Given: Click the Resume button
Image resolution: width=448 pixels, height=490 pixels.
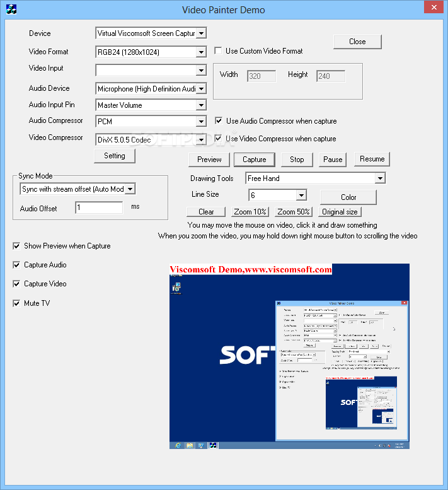Looking at the screenshot, I should (x=372, y=159).
